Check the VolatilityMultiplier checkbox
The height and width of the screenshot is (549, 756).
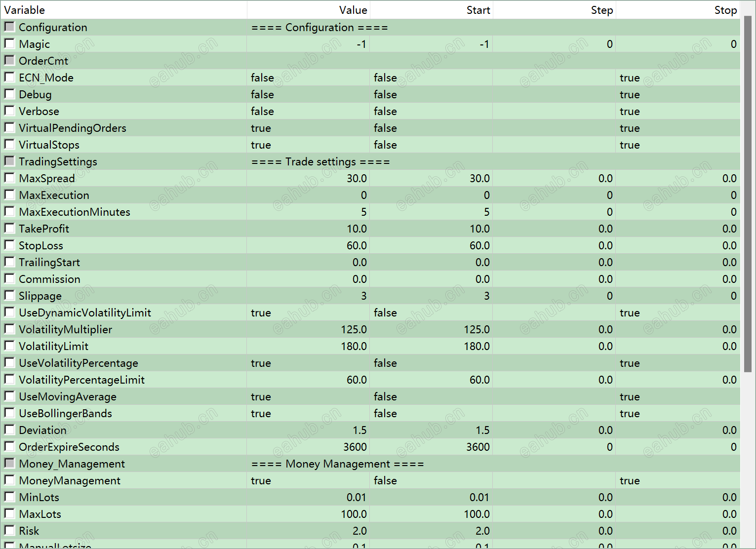9,329
